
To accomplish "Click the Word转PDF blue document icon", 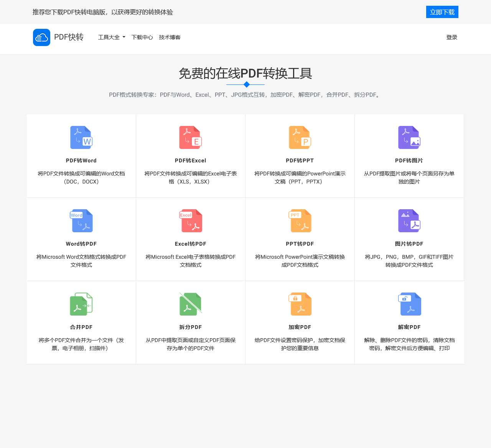I will click(81, 221).
